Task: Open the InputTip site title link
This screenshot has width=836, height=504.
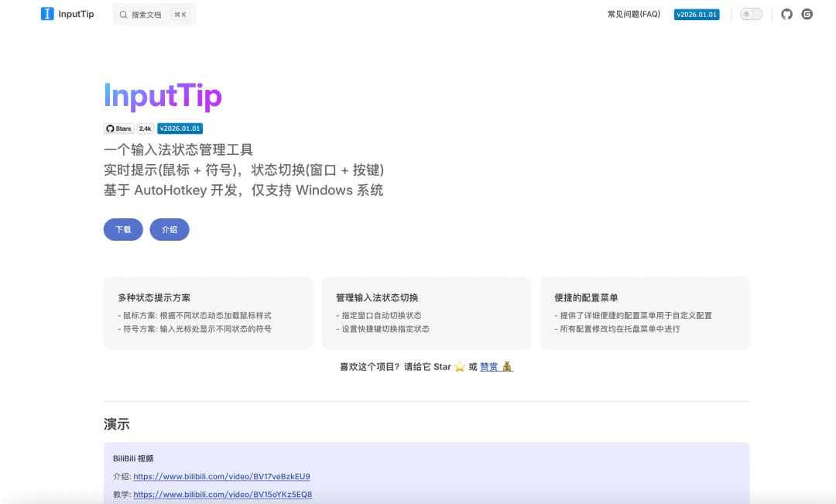Action: (67, 14)
